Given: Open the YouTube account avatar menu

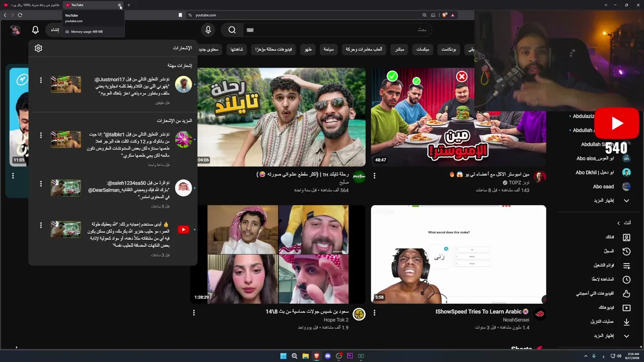Looking at the screenshot, I should pos(15,30).
